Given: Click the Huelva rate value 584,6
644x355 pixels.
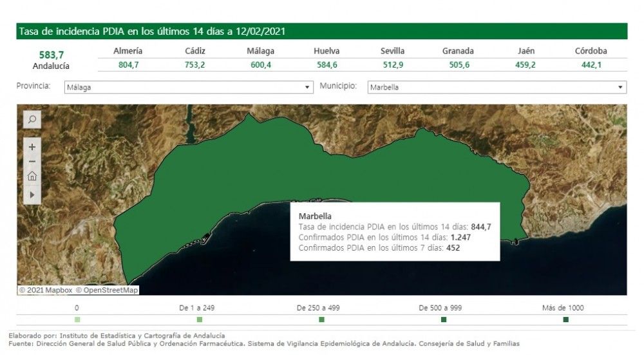Looking at the screenshot, I should pyautogui.click(x=327, y=65).
